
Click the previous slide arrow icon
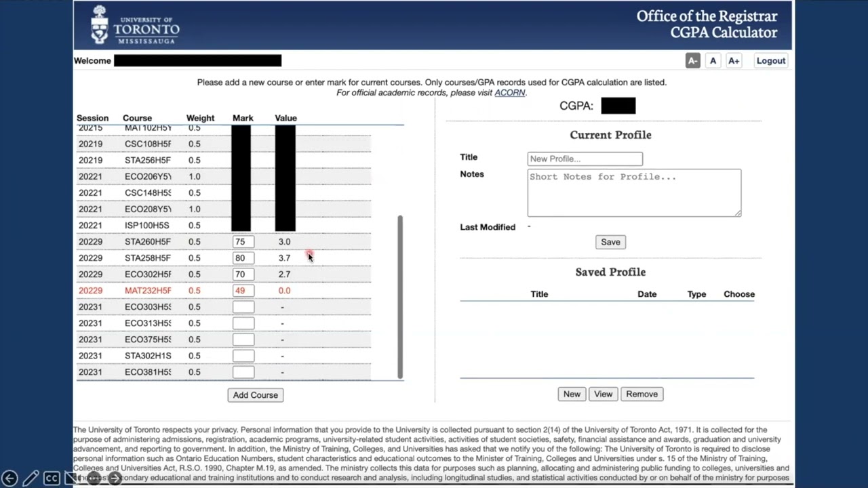pyautogui.click(x=9, y=479)
